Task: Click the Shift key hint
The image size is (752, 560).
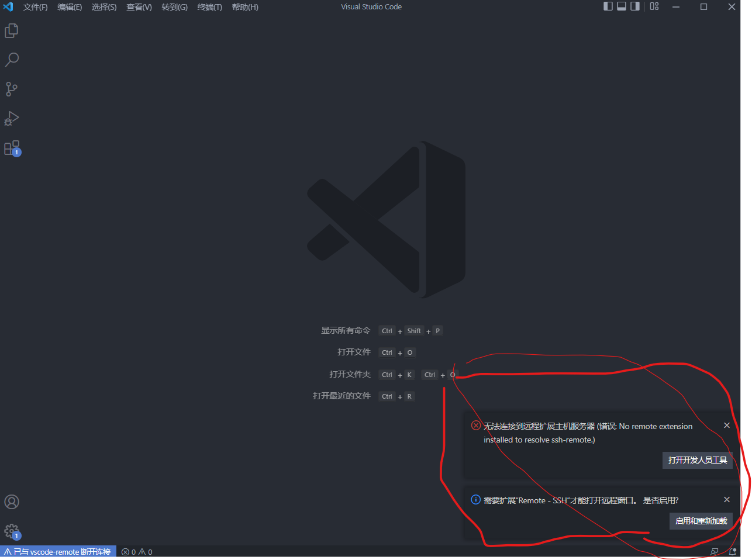Action: [x=414, y=331]
